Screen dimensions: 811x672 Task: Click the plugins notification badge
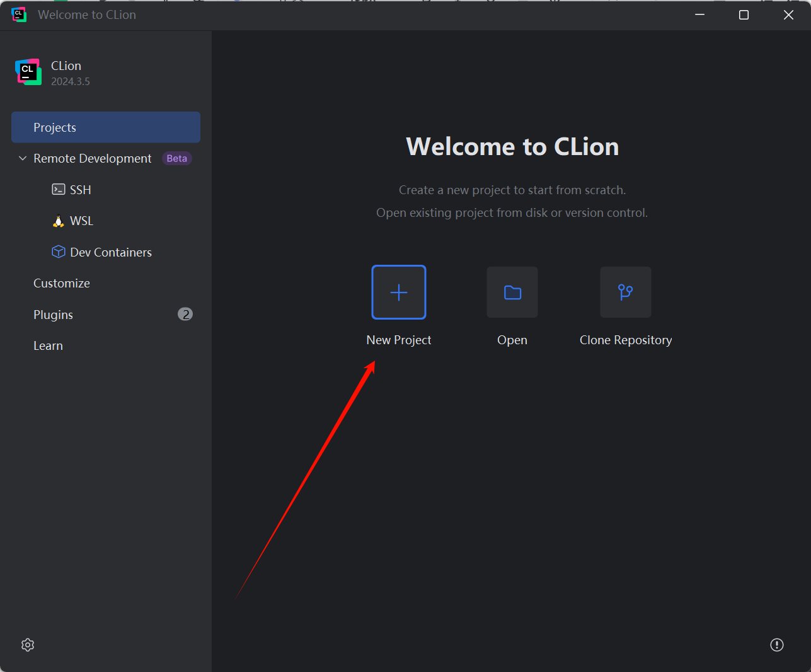185,313
